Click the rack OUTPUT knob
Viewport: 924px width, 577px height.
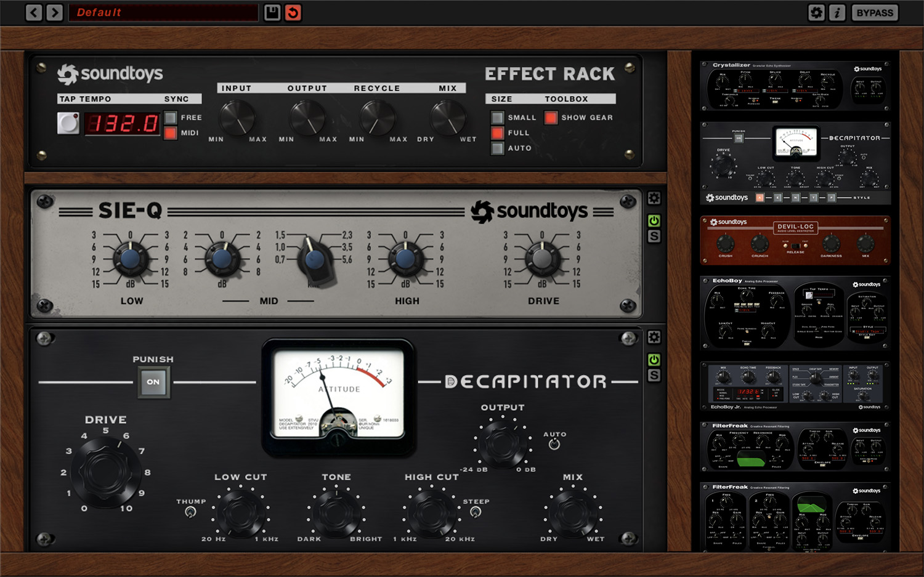click(307, 118)
